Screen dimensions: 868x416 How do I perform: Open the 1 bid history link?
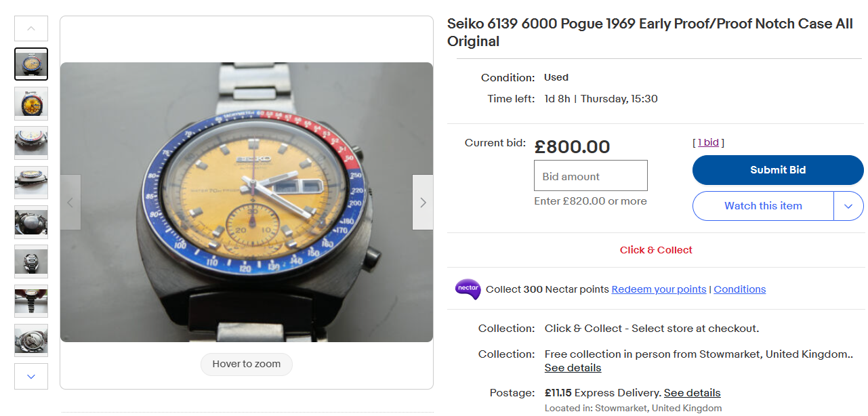(708, 142)
